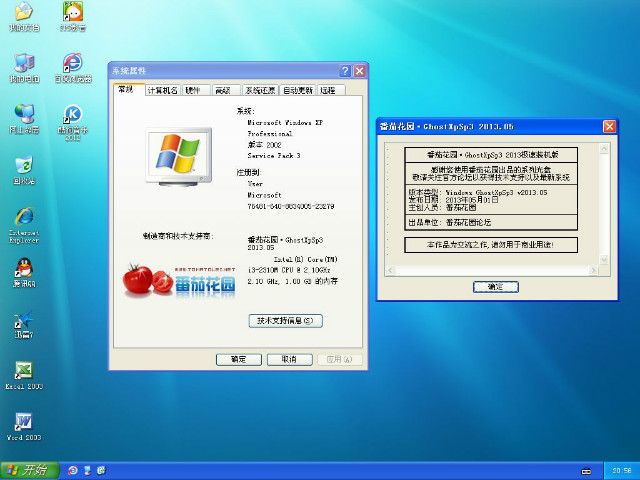Click the 技术支持信息(S) support information button

[285, 321]
